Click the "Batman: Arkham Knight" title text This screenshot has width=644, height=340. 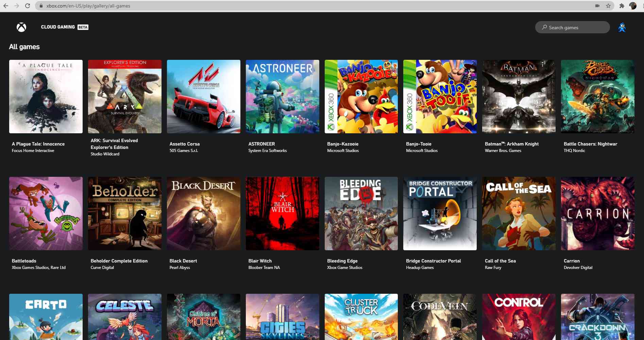point(512,144)
